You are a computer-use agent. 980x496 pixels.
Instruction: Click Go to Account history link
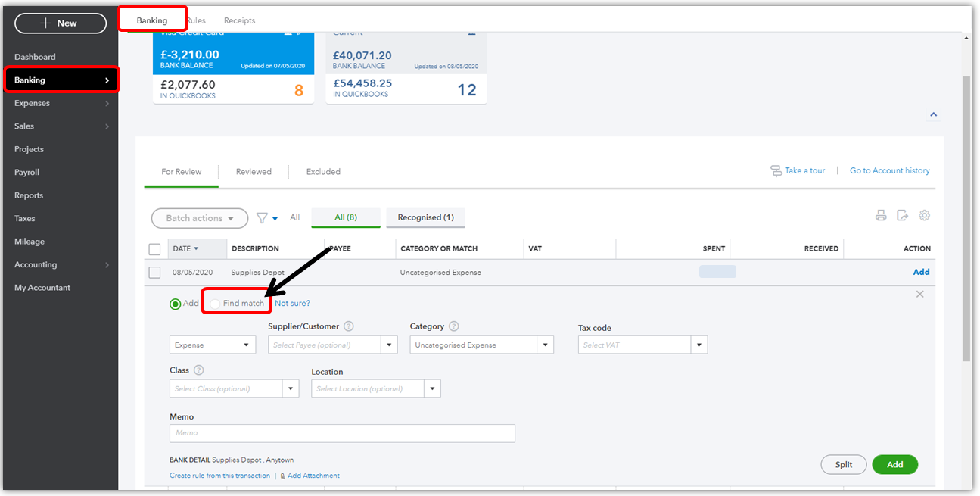click(x=890, y=171)
